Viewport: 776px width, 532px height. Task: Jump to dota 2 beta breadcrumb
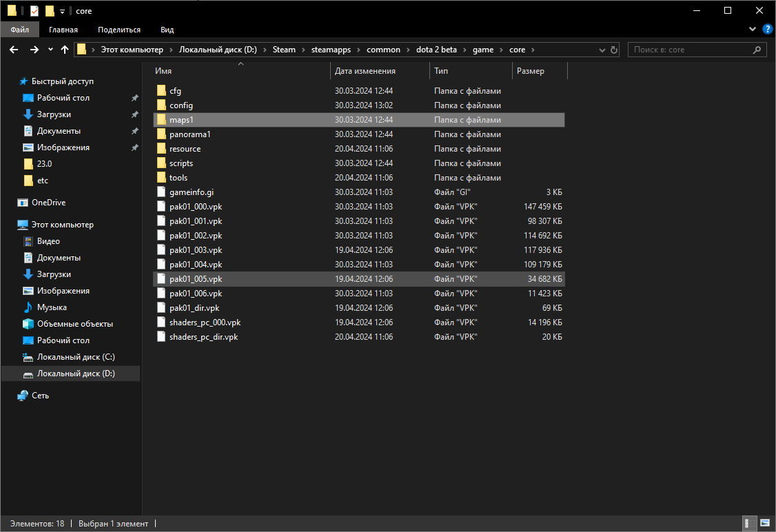click(436, 50)
